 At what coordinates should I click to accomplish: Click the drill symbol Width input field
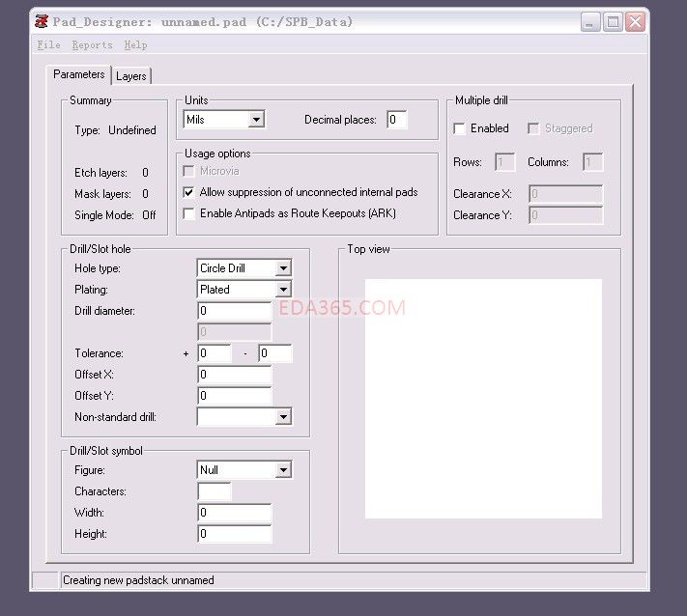coord(235,513)
